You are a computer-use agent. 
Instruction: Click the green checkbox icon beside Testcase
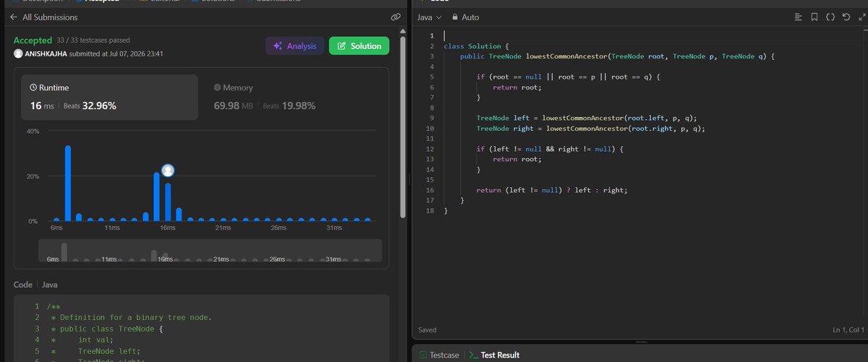pyautogui.click(x=422, y=355)
